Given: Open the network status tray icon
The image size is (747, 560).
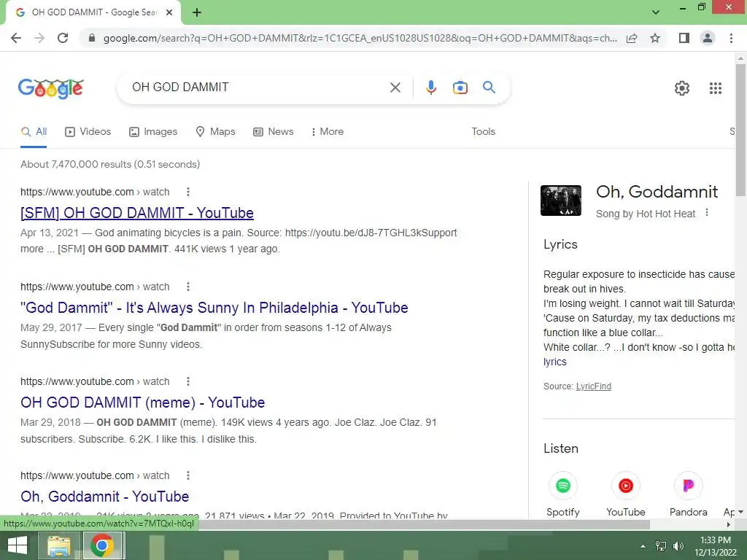Looking at the screenshot, I should 661,546.
